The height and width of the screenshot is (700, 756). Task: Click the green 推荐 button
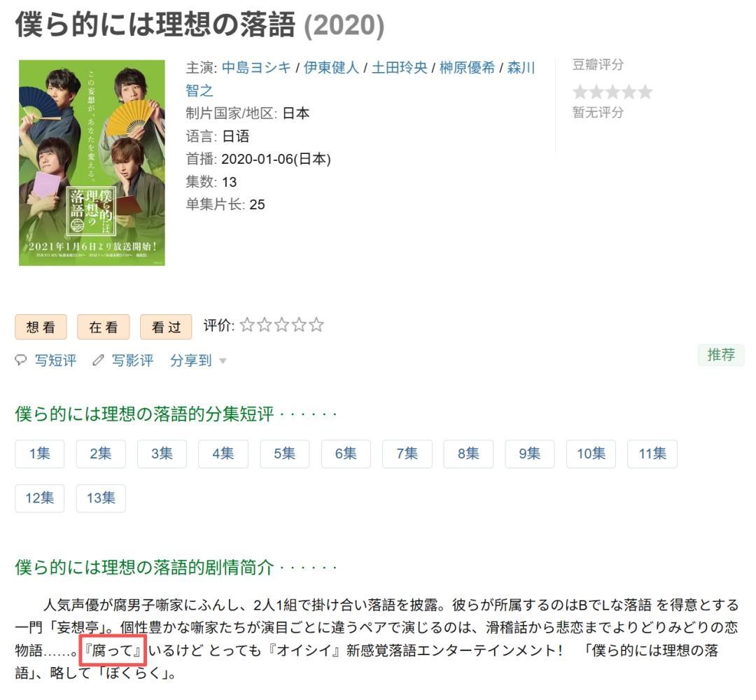coord(721,355)
